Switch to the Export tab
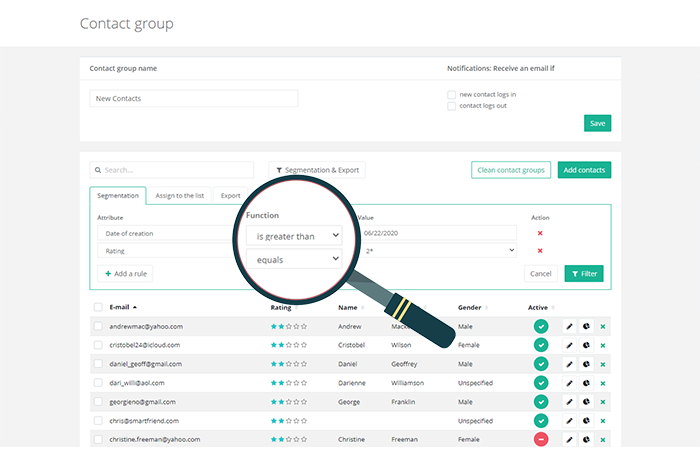This screenshot has height=467, width=700. (230, 196)
